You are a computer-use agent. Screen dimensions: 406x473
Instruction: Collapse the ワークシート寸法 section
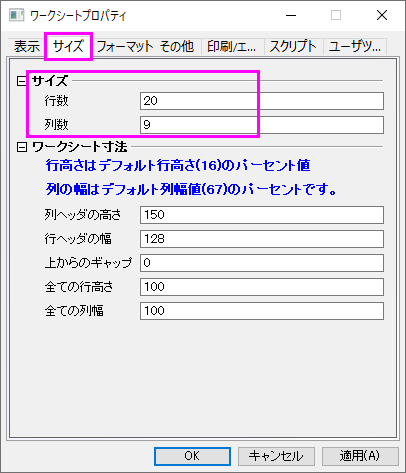tap(22, 147)
